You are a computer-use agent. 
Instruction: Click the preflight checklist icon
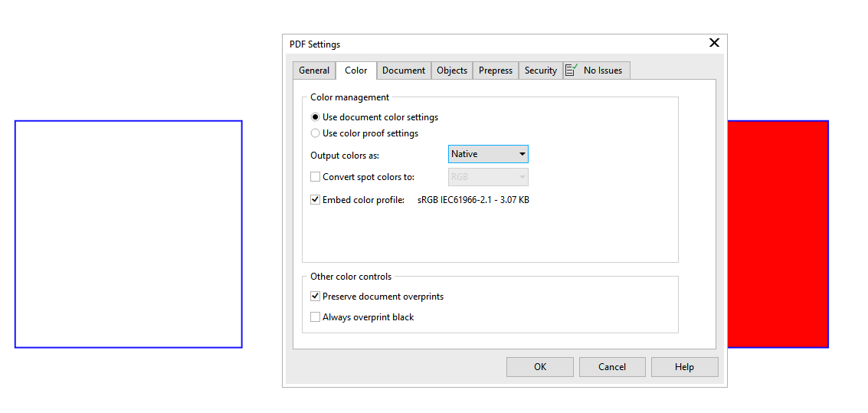(572, 70)
